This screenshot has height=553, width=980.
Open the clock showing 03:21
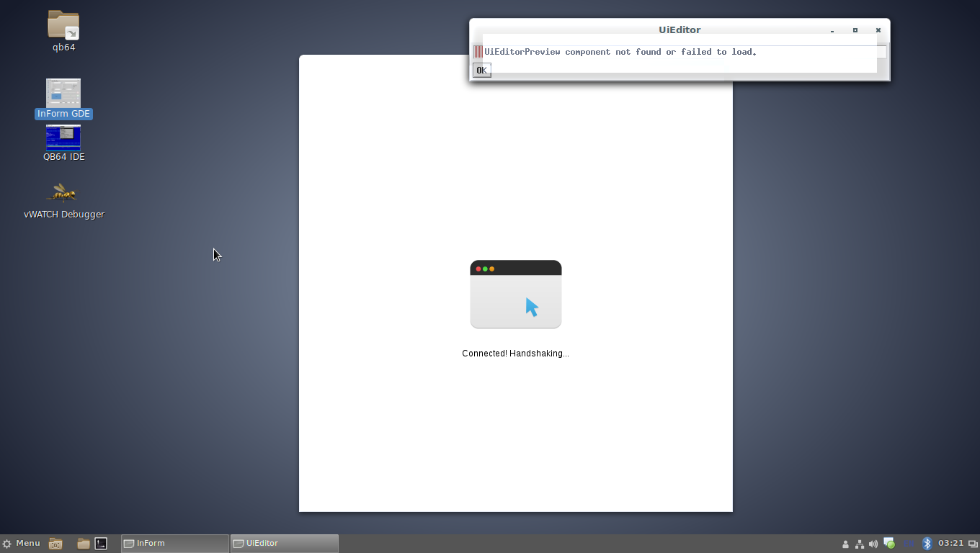(x=950, y=544)
